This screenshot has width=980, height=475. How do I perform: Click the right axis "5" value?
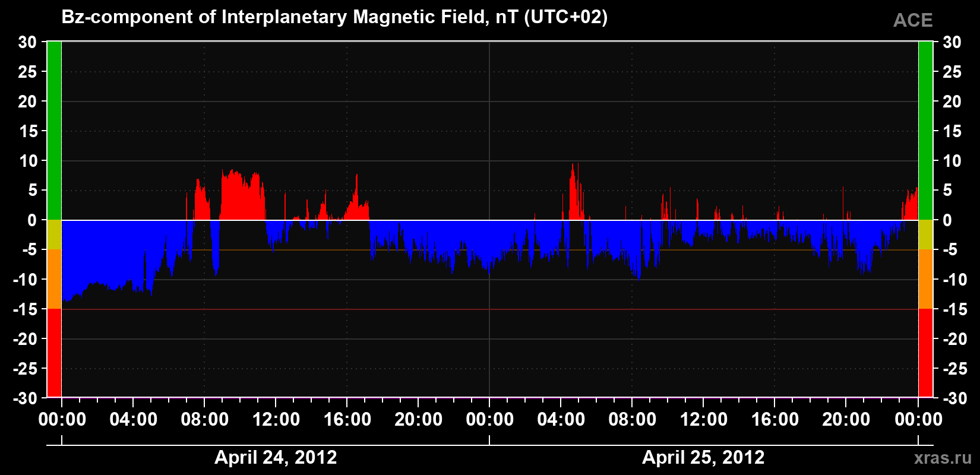[x=947, y=191]
